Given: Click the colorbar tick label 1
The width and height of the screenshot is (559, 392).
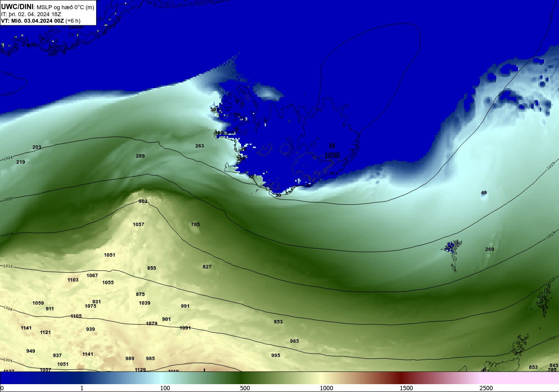Looking at the screenshot, I should (82, 388).
